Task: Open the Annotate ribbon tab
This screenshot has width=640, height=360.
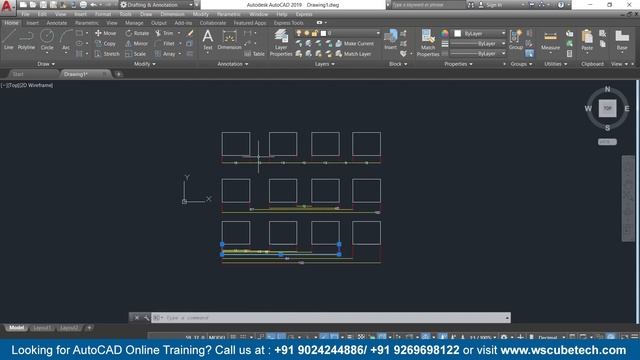Action: (x=56, y=23)
